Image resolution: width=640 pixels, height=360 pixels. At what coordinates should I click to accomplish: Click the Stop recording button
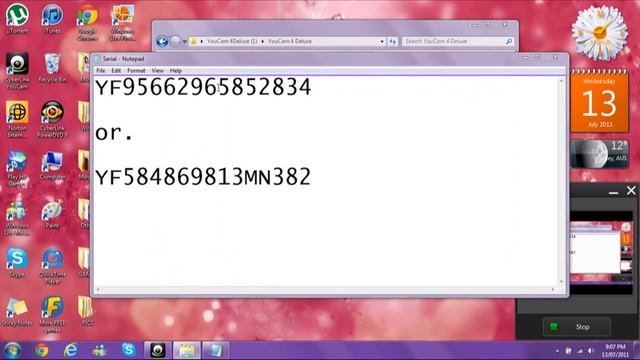pyautogui.click(x=577, y=327)
